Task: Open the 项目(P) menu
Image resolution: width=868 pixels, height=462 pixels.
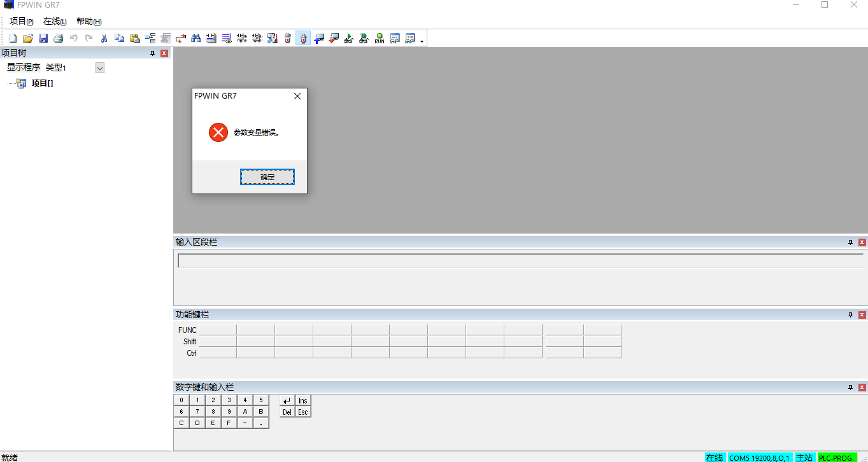Action: pos(21,22)
